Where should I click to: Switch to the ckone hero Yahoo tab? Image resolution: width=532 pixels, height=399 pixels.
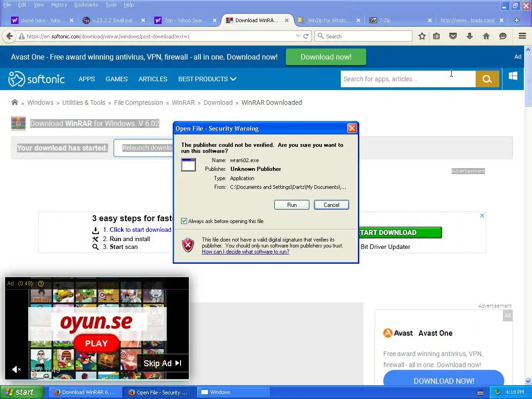click(x=42, y=20)
